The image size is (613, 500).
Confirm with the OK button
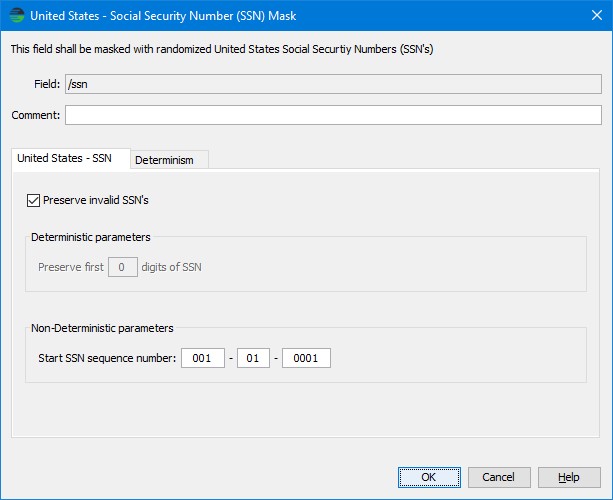[x=429, y=477]
